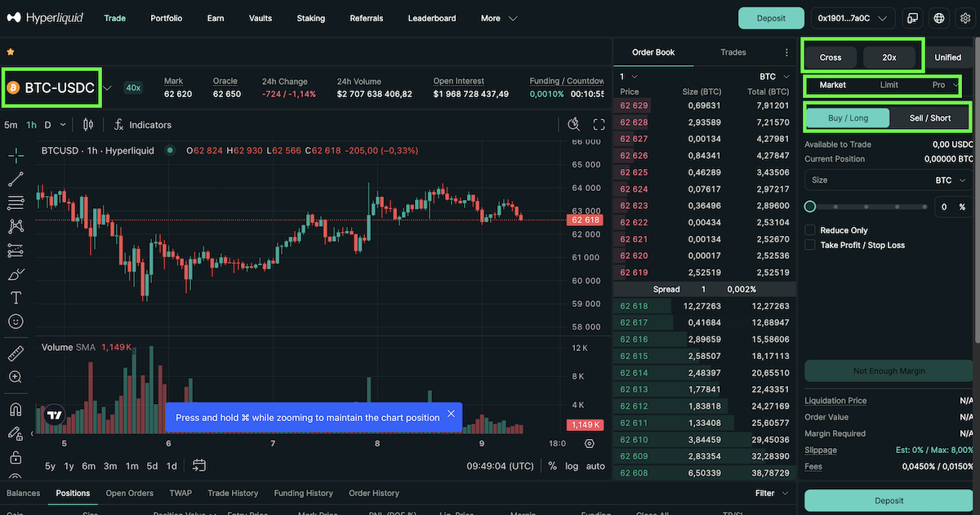980x515 pixels.
Task: Click the size percentage slider handle
Action: click(x=810, y=206)
